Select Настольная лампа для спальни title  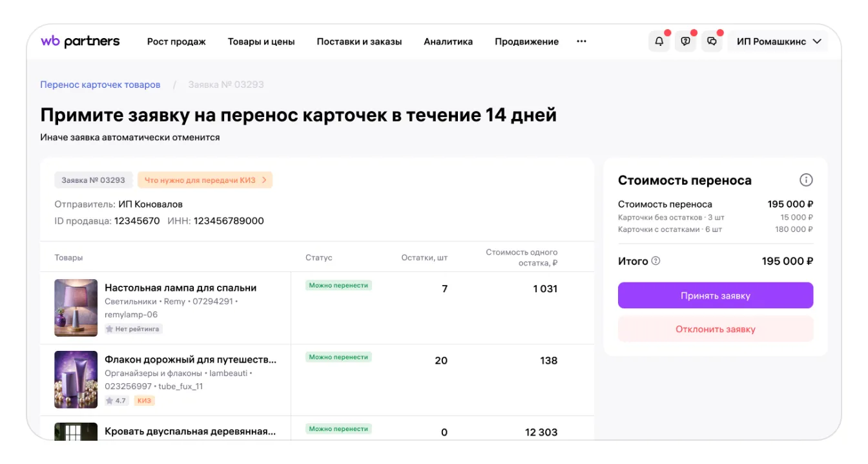[x=181, y=288]
